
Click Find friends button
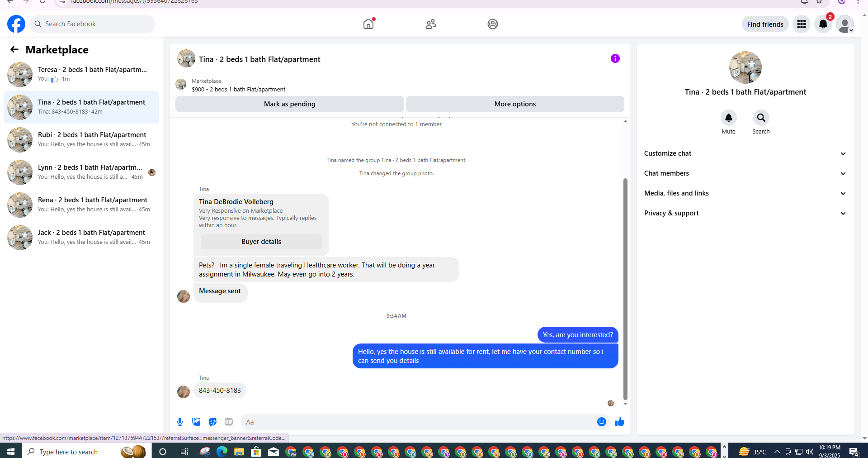[x=765, y=24]
